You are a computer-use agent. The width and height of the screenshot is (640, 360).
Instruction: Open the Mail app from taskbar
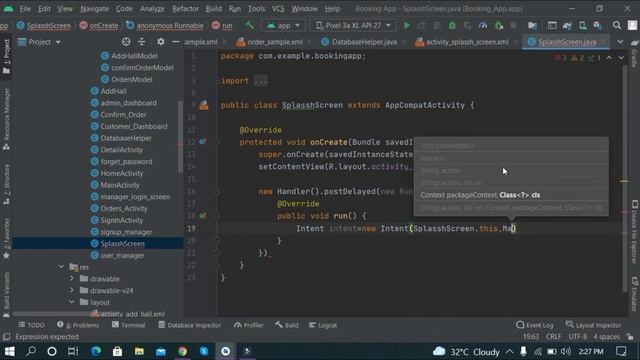(x=161, y=351)
